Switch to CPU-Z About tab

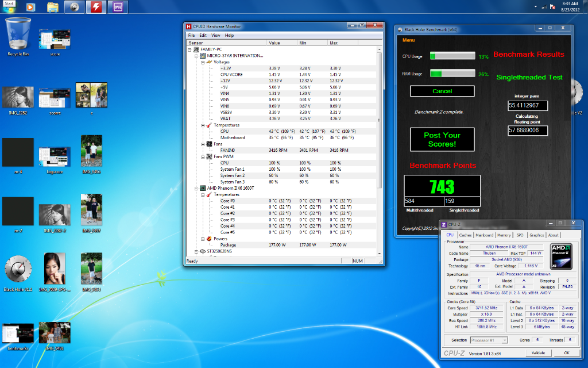coord(553,235)
